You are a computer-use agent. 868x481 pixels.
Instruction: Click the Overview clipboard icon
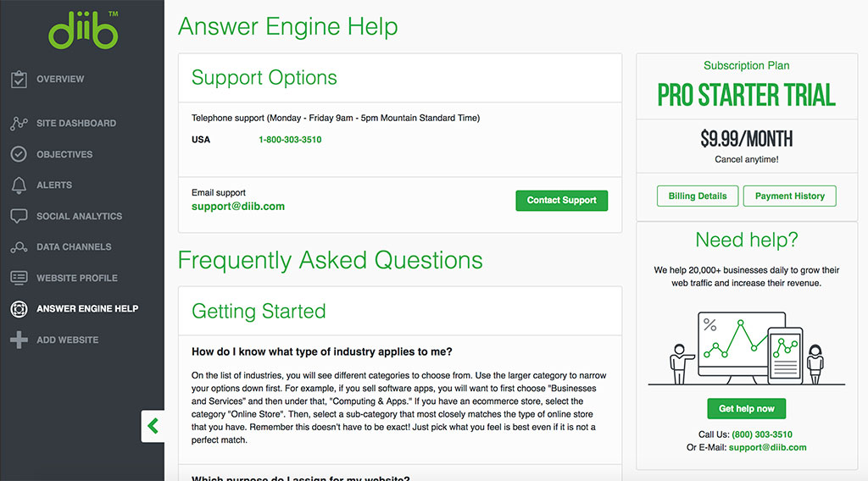19,79
